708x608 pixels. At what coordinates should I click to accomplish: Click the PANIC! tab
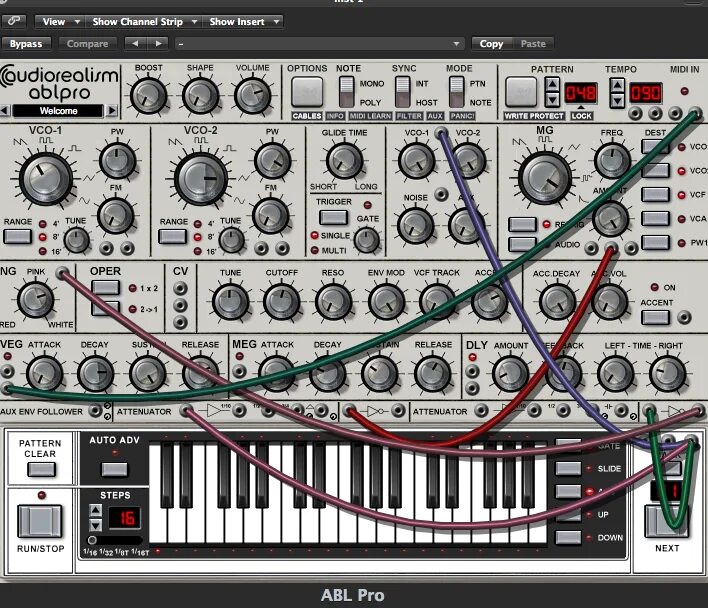(x=462, y=116)
